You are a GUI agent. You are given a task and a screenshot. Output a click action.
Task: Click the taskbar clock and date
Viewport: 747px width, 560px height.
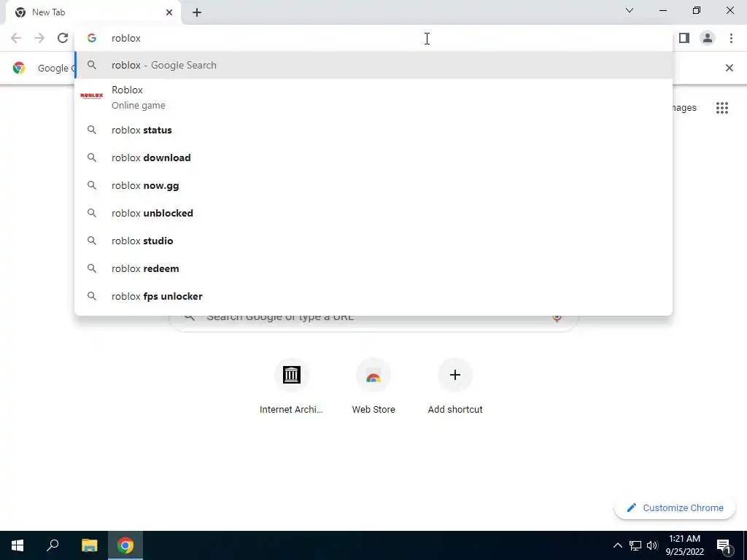(684, 545)
